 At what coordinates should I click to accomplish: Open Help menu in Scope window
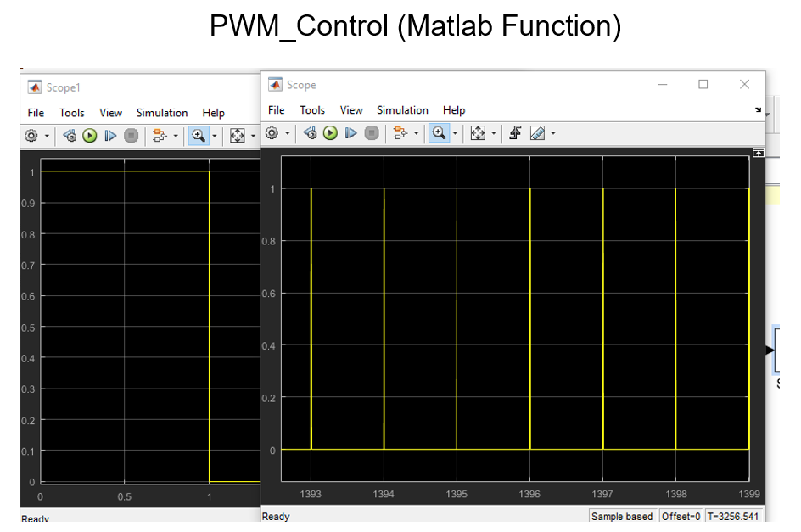454,110
